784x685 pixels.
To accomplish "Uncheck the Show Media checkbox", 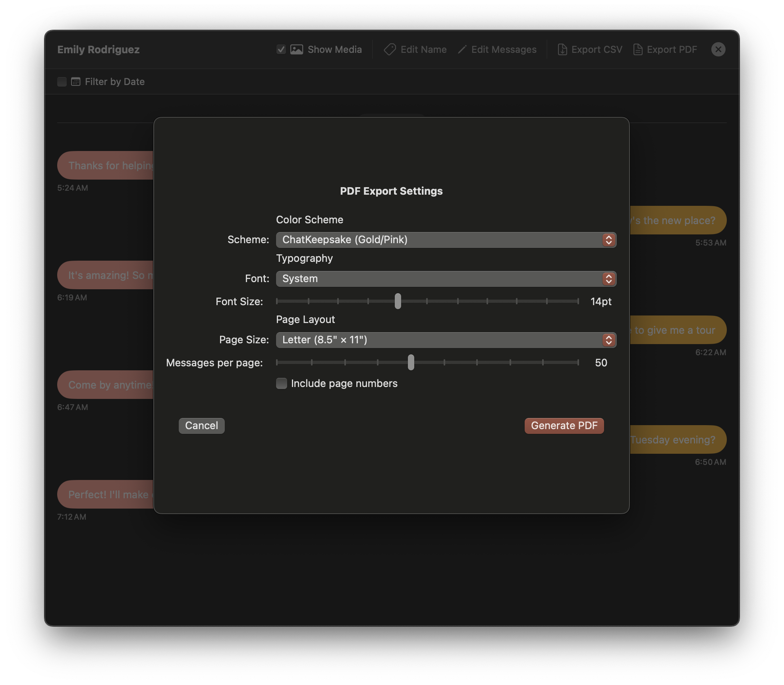I will 281,49.
